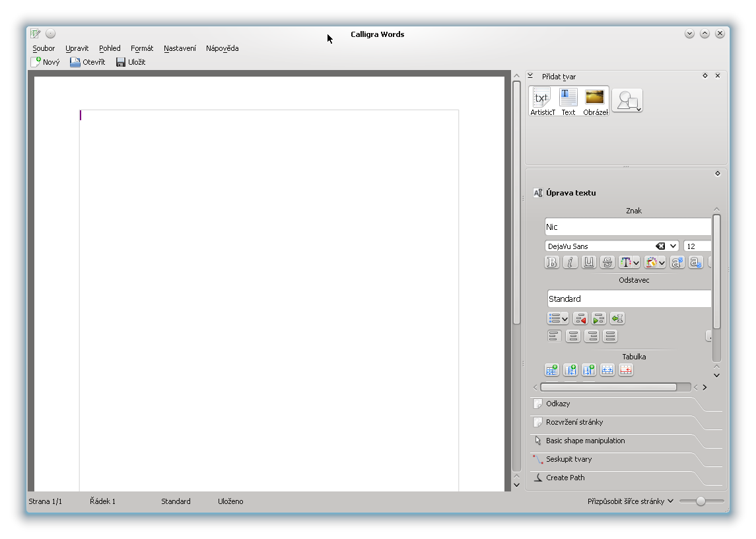Screen dimensions: 756x539
Task: Add a Text shape
Action: point(568,101)
